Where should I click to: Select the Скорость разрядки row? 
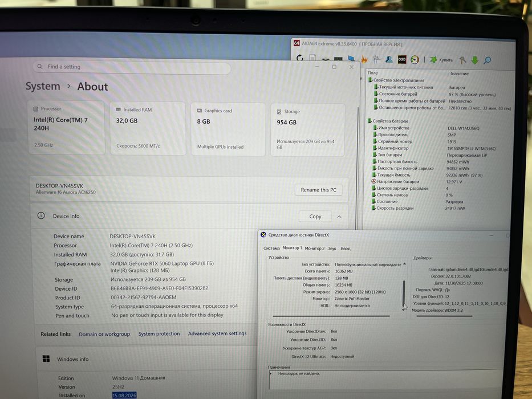pos(419,208)
